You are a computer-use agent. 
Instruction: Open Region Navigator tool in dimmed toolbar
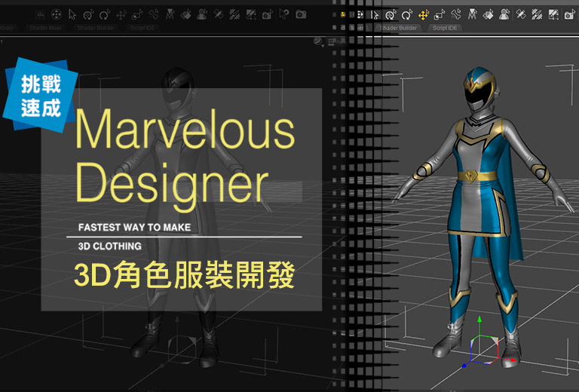(x=202, y=15)
